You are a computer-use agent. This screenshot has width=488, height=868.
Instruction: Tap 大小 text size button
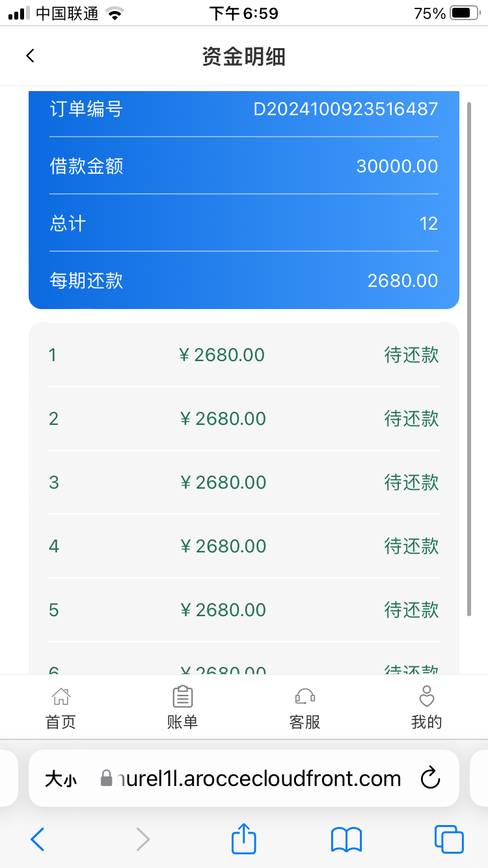(61, 779)
